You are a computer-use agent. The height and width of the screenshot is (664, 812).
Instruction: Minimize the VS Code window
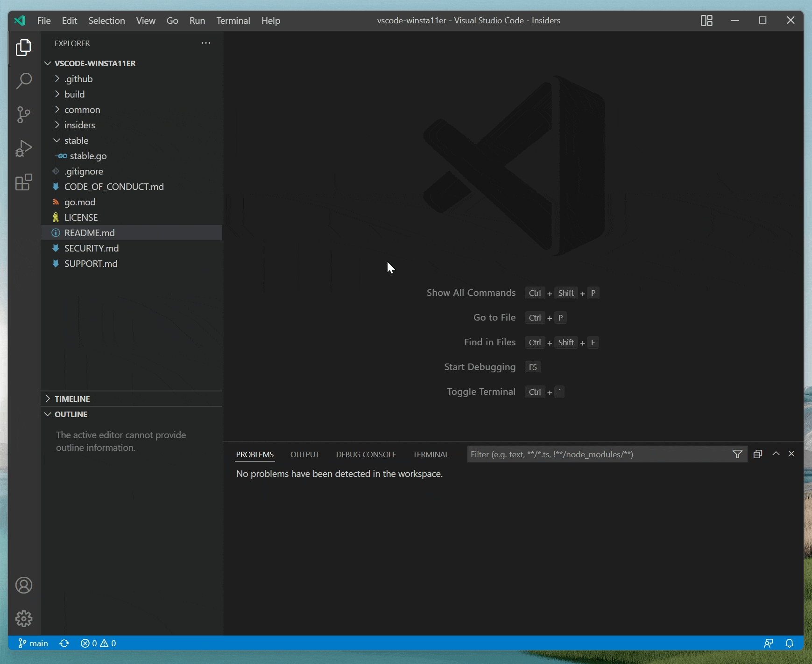click(x=735, y=21)
